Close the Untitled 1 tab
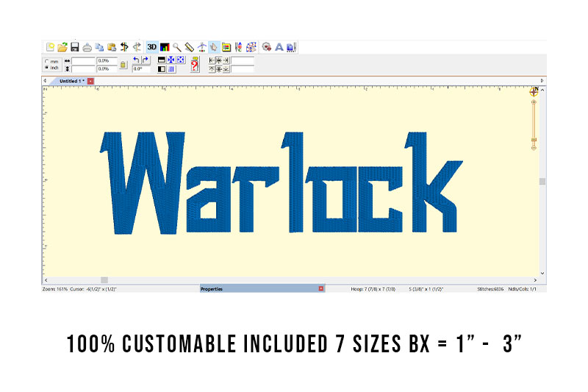 pos(90,81)
